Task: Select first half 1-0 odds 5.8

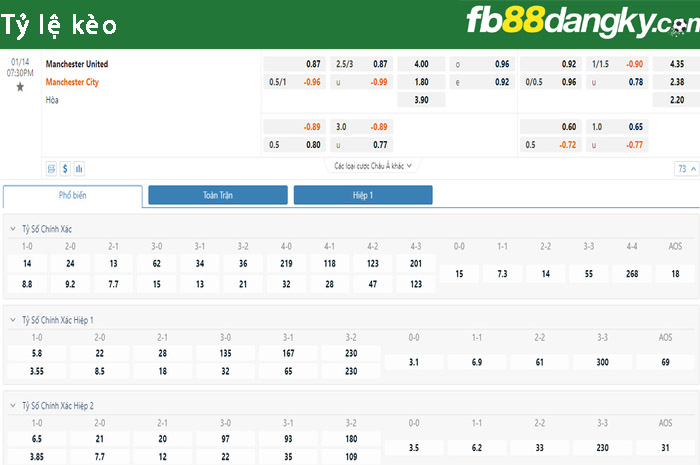Action: point(37,353)
